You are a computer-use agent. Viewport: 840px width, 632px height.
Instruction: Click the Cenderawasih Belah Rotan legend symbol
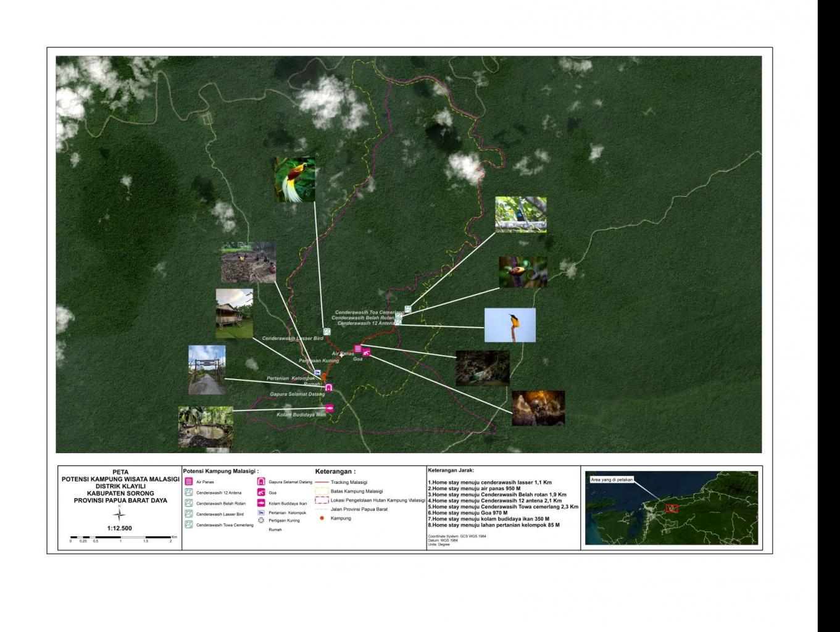[x=189, y=503]
